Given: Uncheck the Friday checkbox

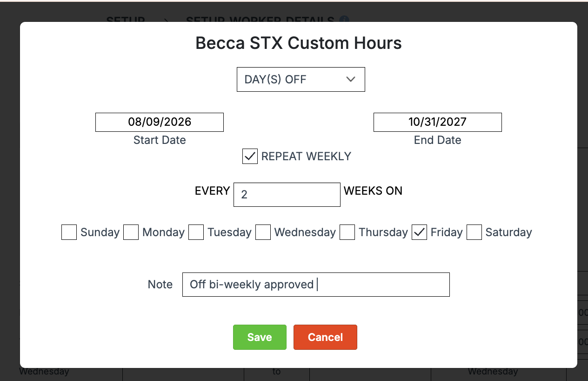Looking at the screenshot, I should point(419,232).
